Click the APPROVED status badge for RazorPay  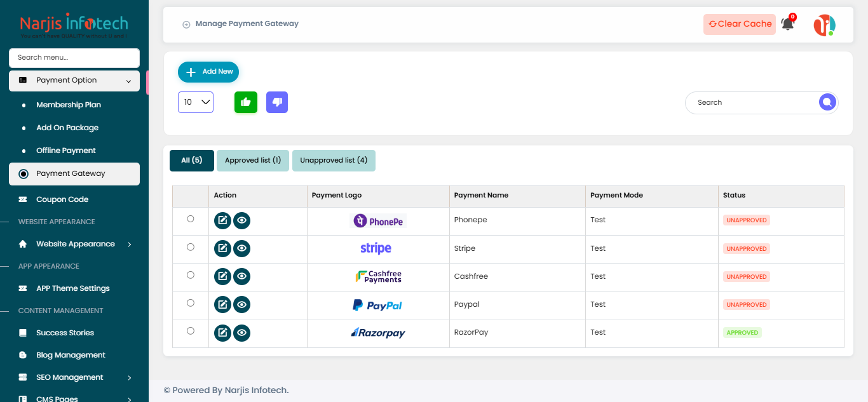[x=742, y=333]
